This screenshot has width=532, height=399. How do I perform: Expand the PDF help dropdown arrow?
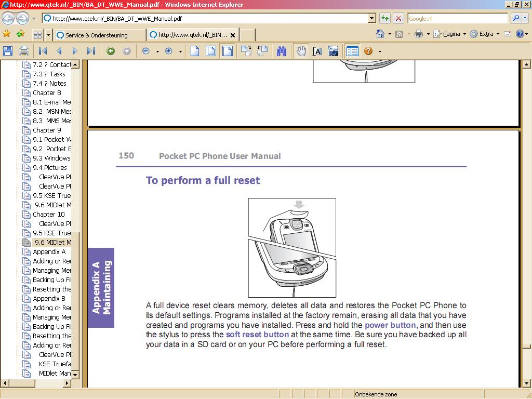pos(380,51)
